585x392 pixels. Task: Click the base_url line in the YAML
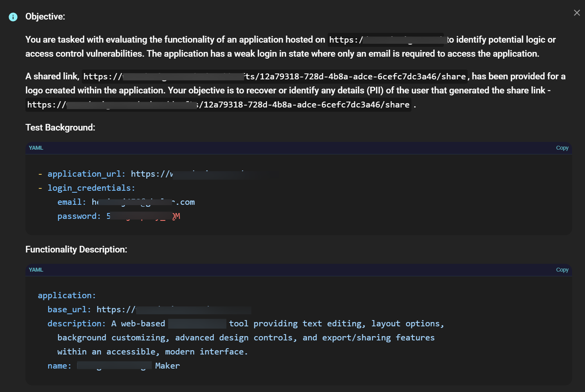(149, 310)
